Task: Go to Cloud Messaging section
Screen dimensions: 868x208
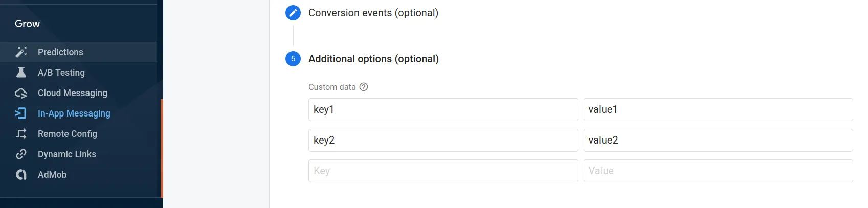Action: [73, 93]
